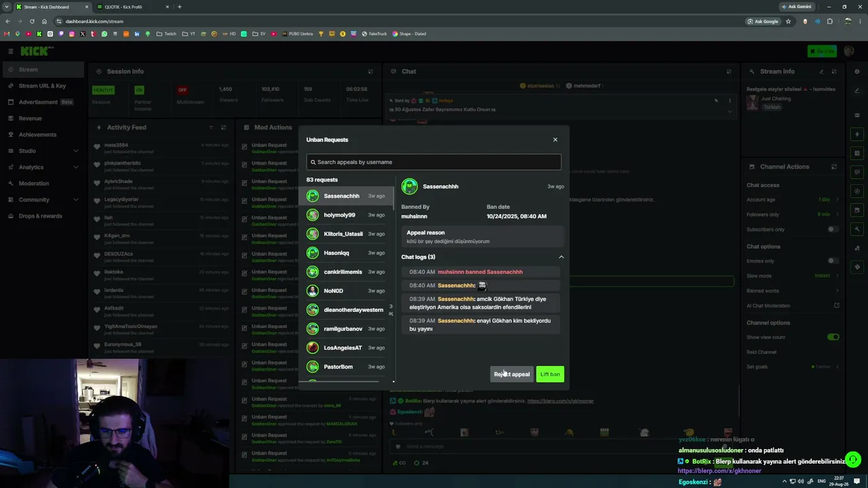
Task: Open the Achievements page
Action: click(42, 135)
